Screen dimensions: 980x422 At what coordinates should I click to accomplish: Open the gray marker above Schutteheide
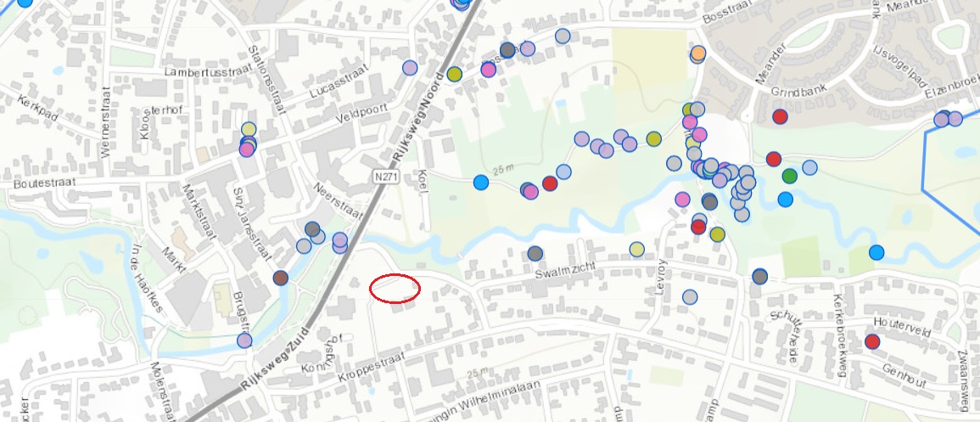click(x=759, y=276)
